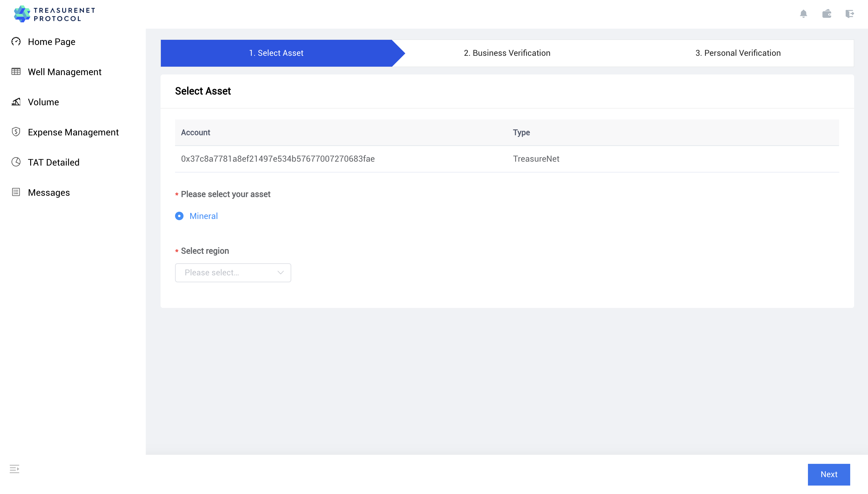The width and height of the screenshot is (868, 494).
Task: Click the Next button
Action: tap(829, 474)
